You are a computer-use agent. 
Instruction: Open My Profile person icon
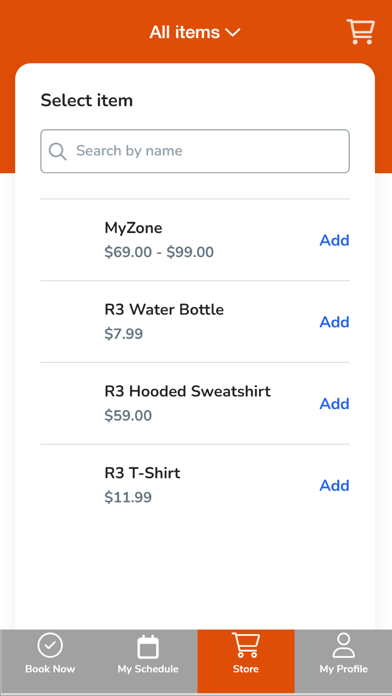[x=344, y=645]
